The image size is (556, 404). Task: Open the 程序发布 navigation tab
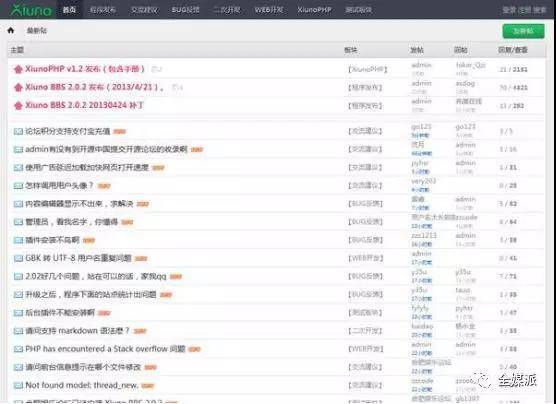tap(103, 10)
